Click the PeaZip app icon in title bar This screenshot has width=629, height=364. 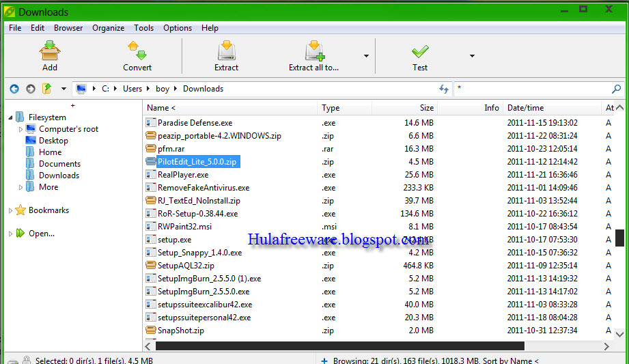pyautogui.click(x=10, y=12)
